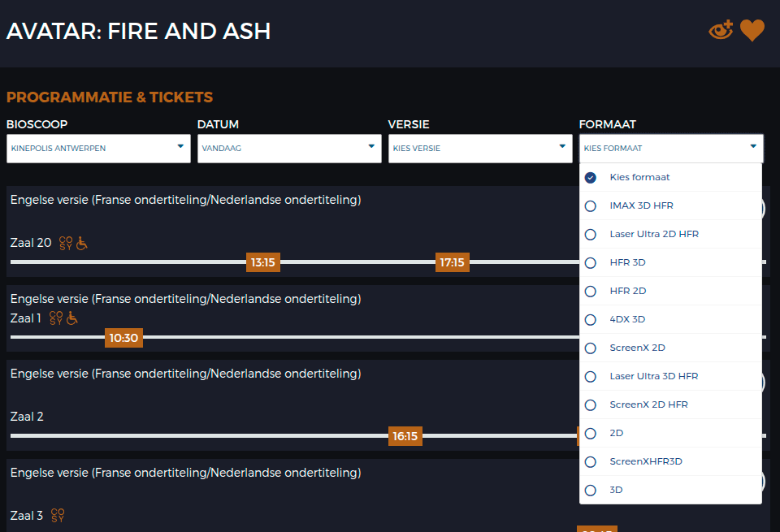Click wheelchair accessibility icon for Zaal 1

click(72, 318)
